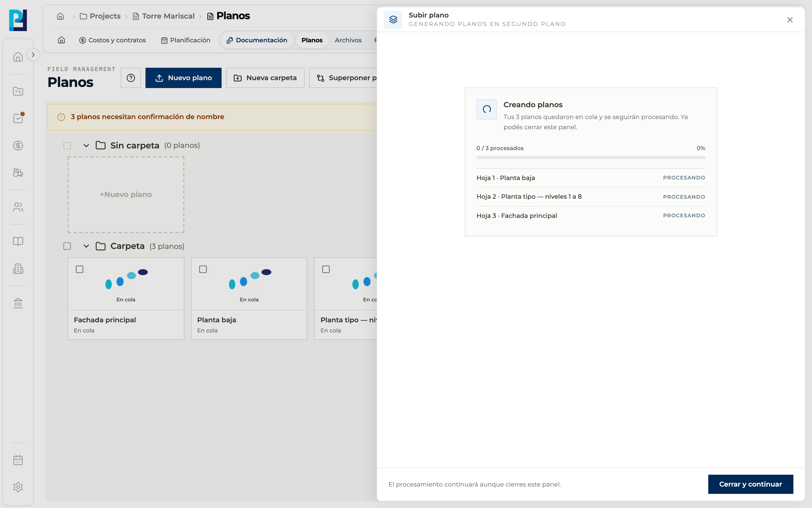Open the open-book icon in sidebar
Image resolution: width=812 pixels, height=508 pixels.
18,241
